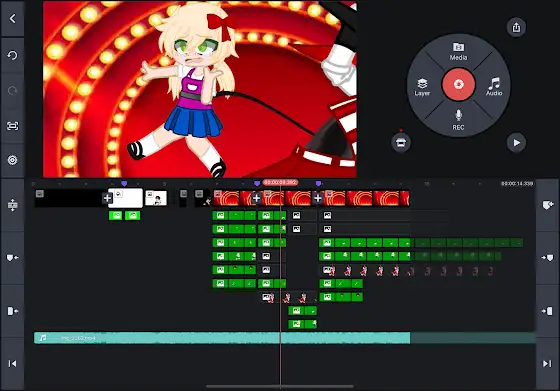
Task: Undo the last edit
Action: [12, 55]
